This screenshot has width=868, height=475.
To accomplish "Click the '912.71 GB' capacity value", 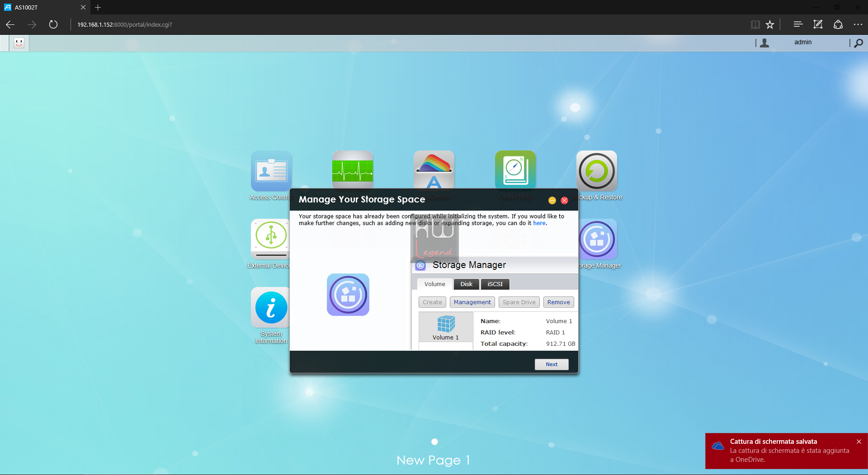I will coord(561,343).
